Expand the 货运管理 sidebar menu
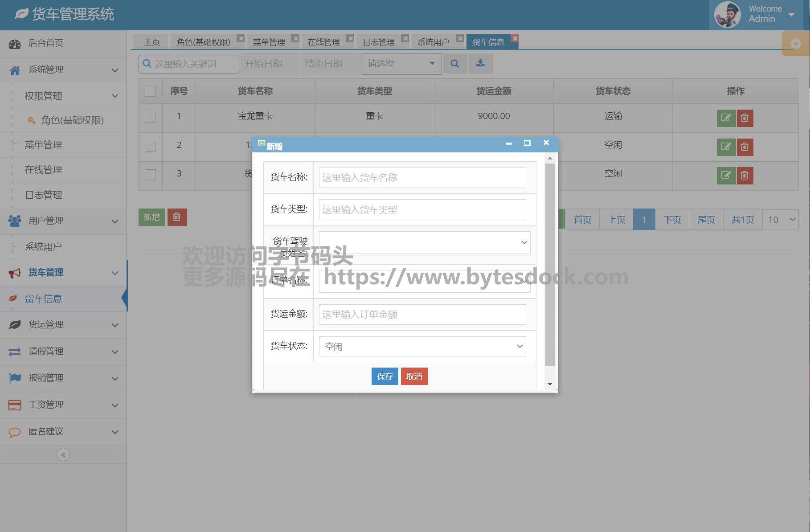Image resolution: width=810 pixels, height=532 pixels. coord(63,325)
